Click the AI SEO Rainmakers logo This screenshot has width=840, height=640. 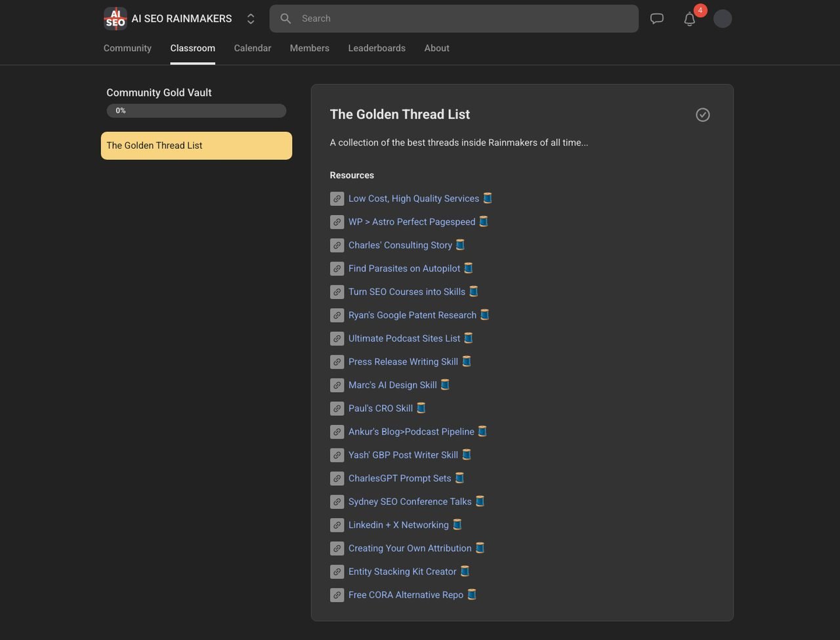click(x=115, y=18)
